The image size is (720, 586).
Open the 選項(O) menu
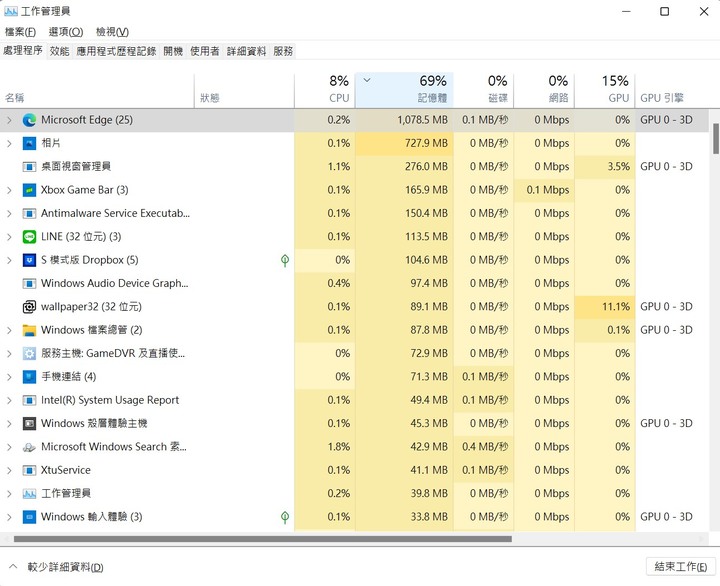click(66, 32)
